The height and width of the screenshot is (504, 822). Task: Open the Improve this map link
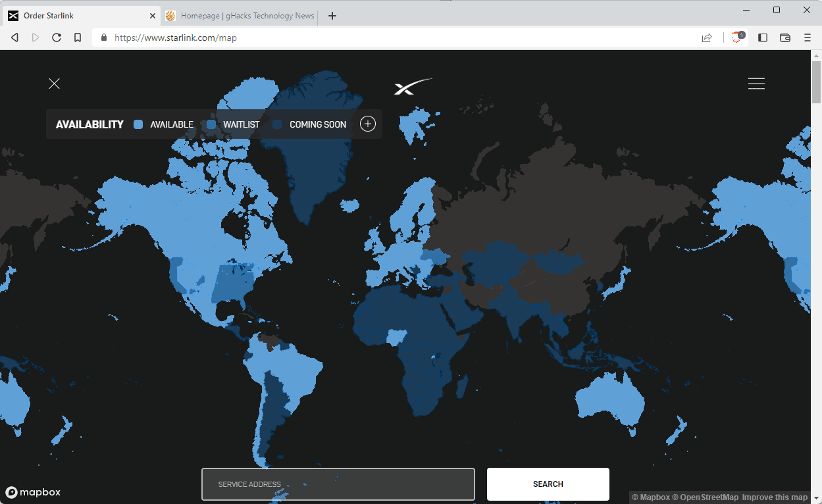tap(774, 497)
